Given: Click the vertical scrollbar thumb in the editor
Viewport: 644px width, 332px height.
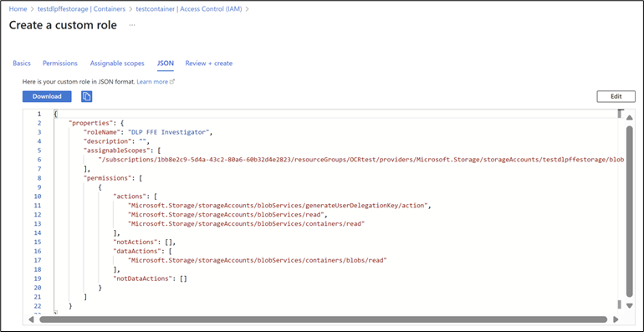Looking at the screenshot, I should 629,212.
